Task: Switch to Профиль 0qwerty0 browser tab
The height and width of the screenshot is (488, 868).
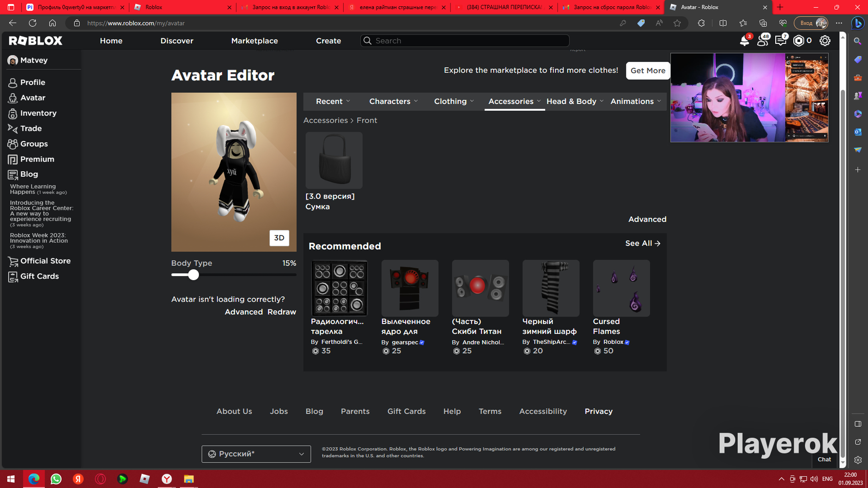Action: pos(75,7)
